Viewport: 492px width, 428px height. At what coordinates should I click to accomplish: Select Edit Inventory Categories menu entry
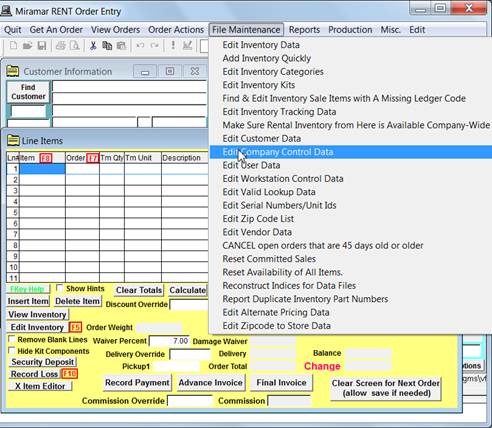point(351,72)
